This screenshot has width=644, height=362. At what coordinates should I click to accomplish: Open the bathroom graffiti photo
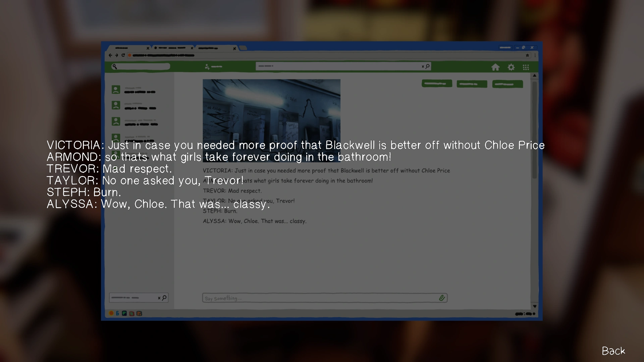pyautogui.click(x=271, y=111)
